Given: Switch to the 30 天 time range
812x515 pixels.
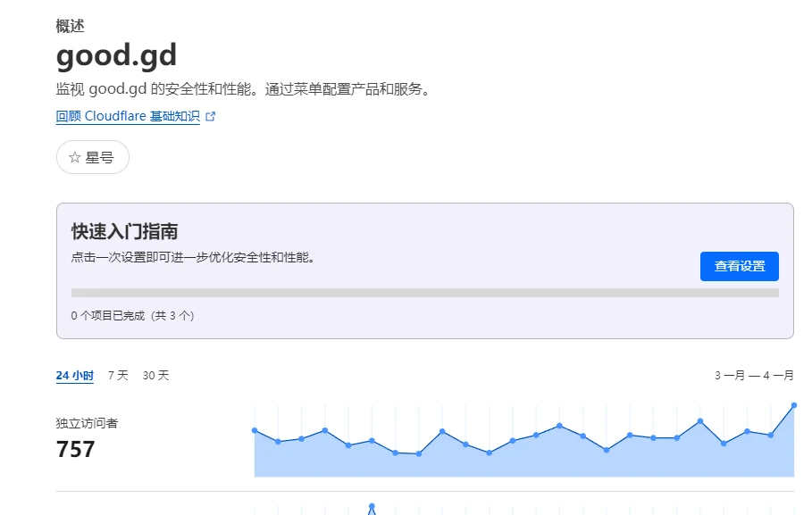Looking at the screenshot, I should pyautogui.click(x=155, y=376).
